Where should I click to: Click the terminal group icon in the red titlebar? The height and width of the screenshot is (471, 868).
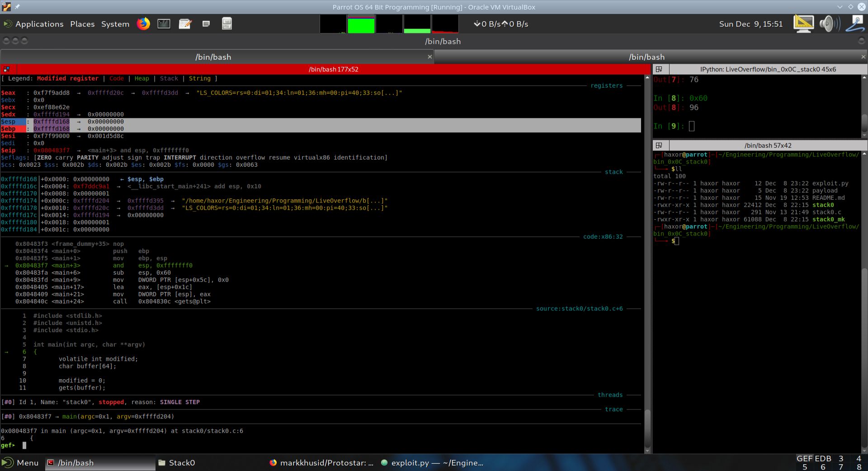tap(7, 69)
